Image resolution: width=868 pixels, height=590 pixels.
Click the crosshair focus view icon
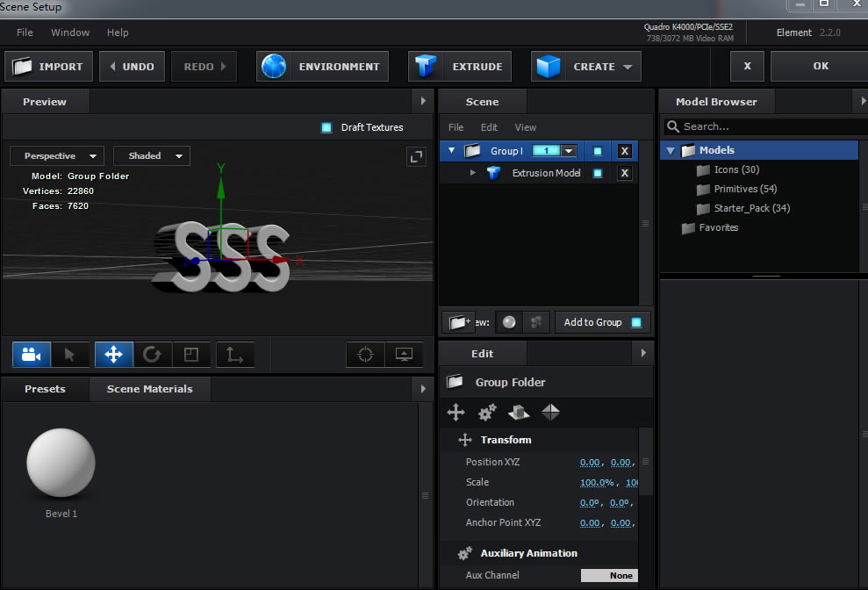pos(366,355)
